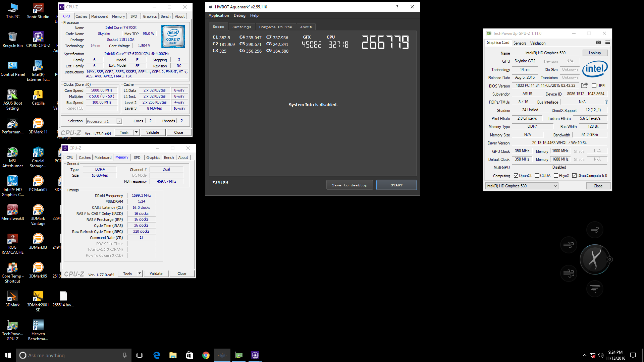Toggle the CUDA checkbox
This screenshot has width=644, height=362.
coord(537,176)
